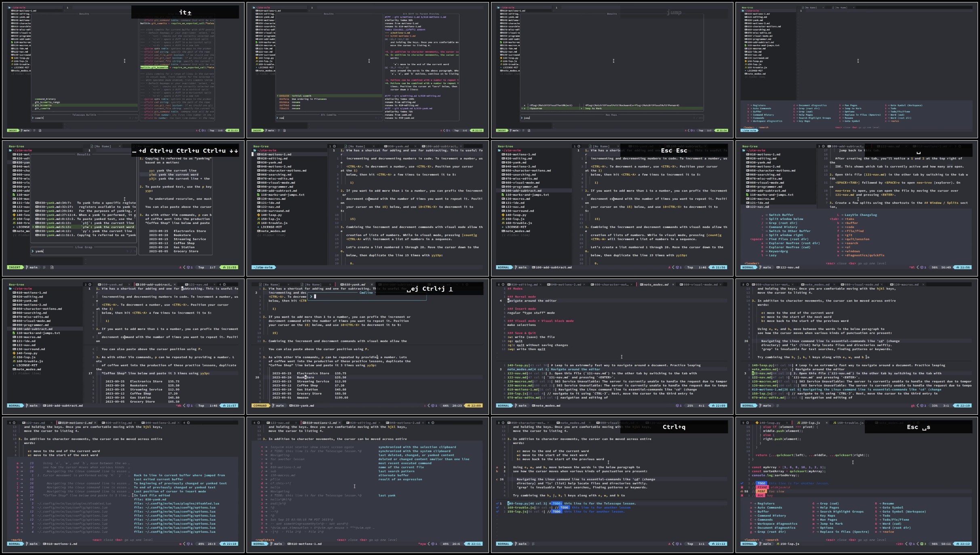Viewport: 980px width, 555px height.
Task: Click the green file icon of 110-marks-and-jumps.txt in ~/ztm-nvim statusline panel
Action: pos(259,195)
